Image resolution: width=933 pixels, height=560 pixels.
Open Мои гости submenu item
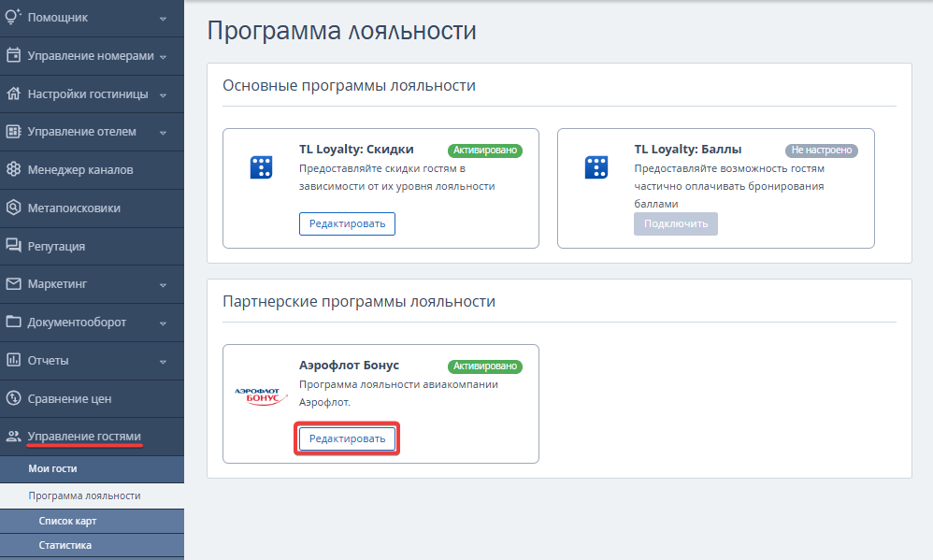(92, 469)
